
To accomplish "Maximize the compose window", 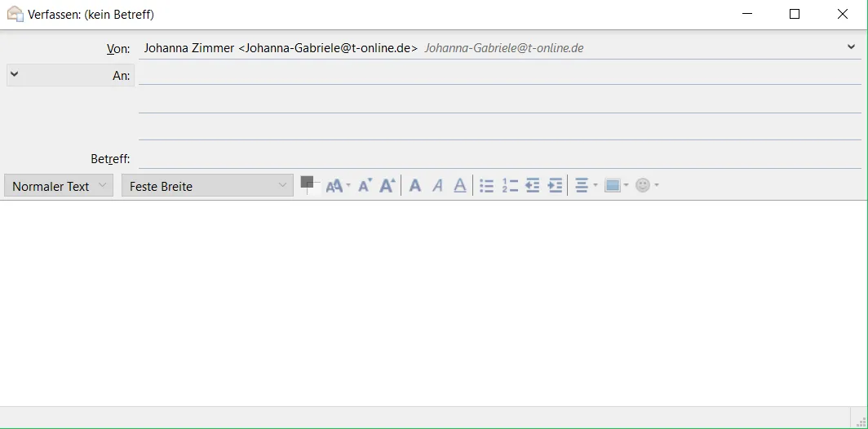I will 795,14.
